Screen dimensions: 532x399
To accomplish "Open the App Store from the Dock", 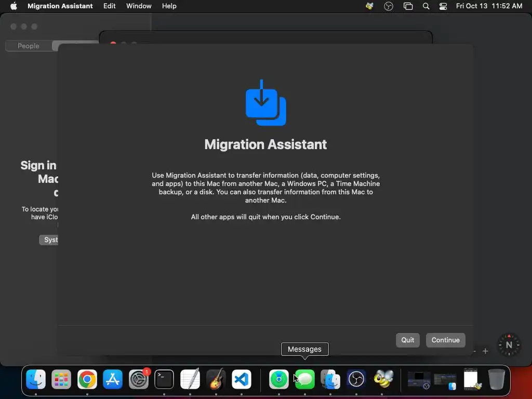I will tap(113, 379).
